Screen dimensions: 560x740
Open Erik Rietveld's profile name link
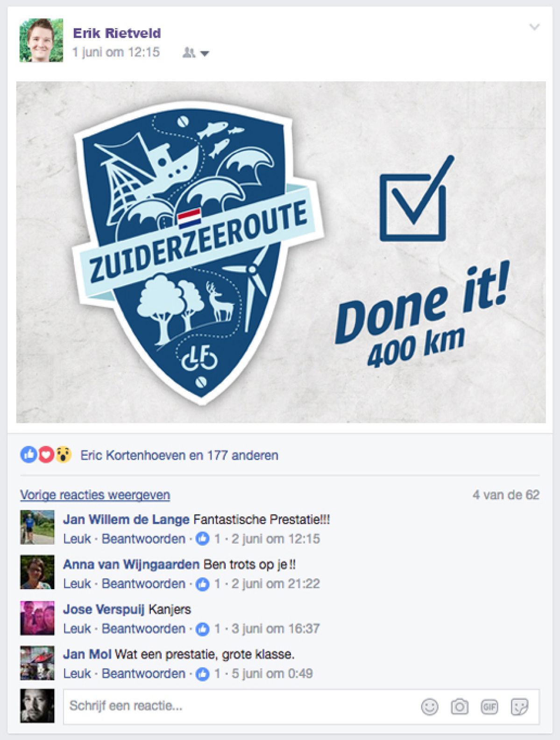coord(117,33)
